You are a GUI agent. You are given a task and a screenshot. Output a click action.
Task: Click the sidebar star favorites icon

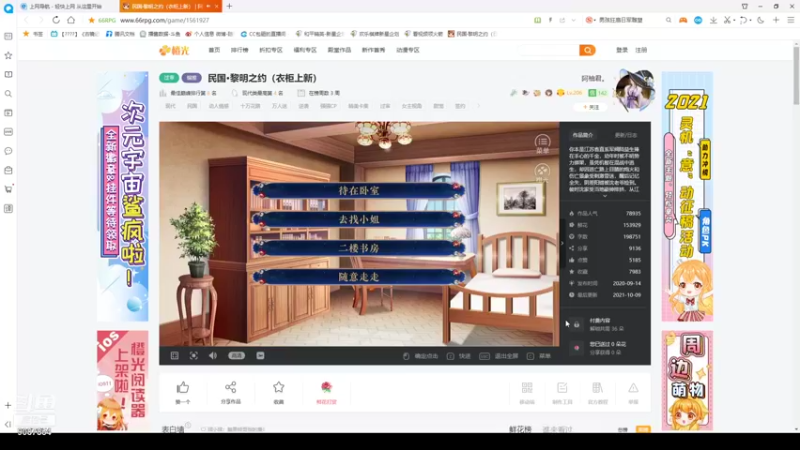click(x=8, y=55)
